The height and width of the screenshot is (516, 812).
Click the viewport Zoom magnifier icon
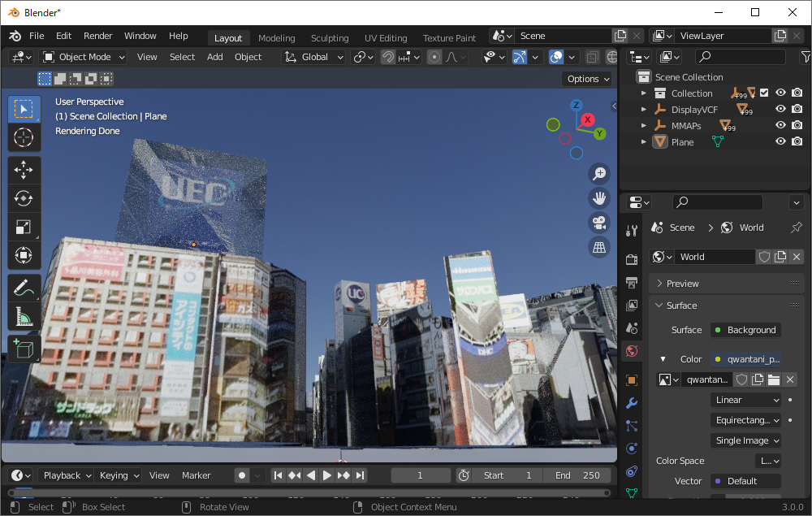pos(599,174)
